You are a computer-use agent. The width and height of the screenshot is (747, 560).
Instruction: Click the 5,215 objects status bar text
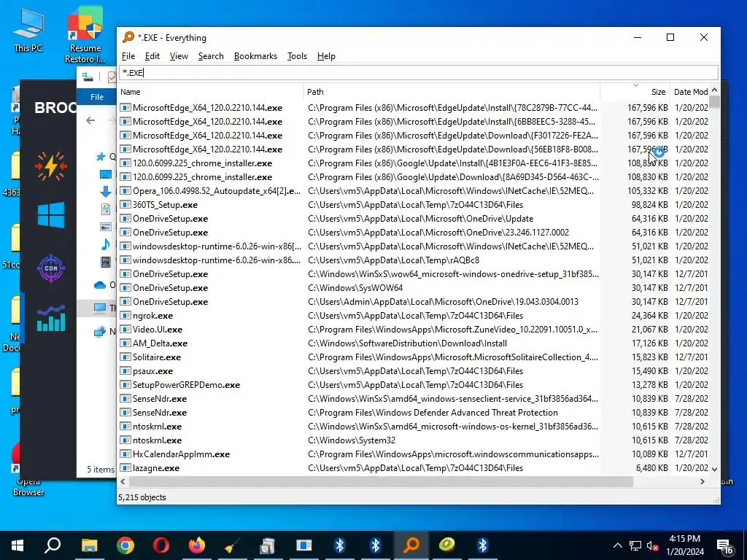tap(142, 497)
